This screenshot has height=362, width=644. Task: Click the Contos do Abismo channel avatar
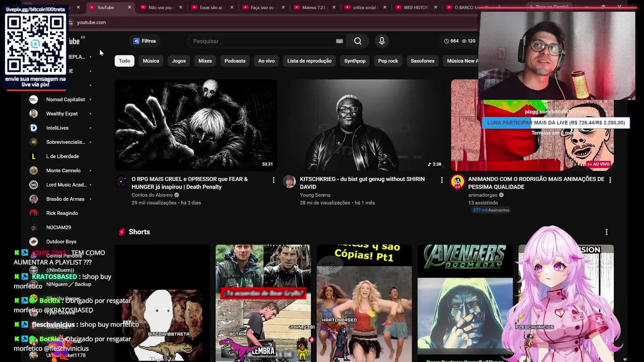121,182
